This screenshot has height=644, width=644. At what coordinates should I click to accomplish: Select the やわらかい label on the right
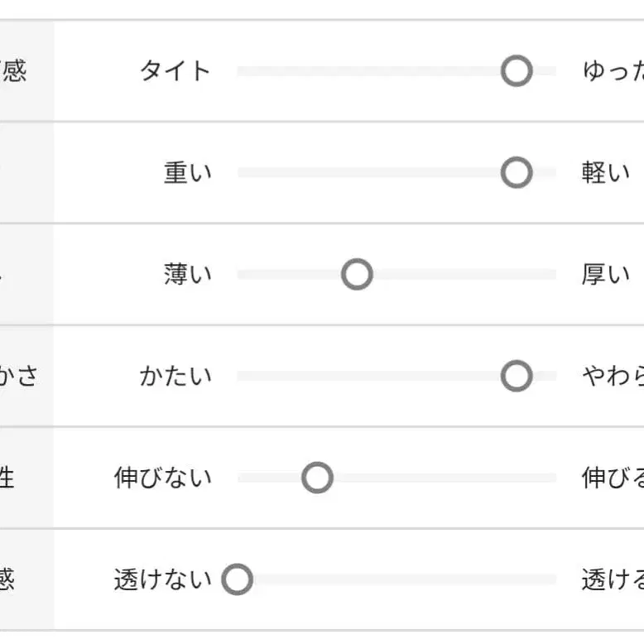(x=613, y=377)
